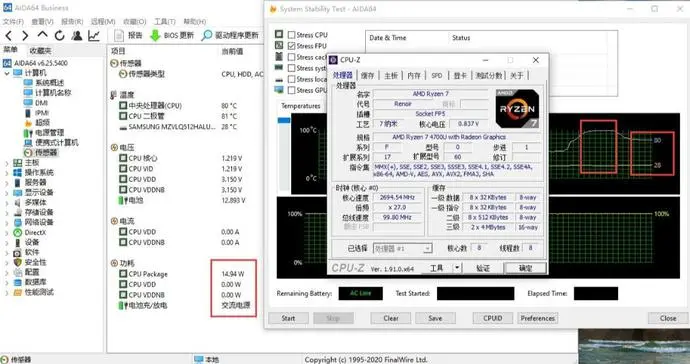Click the CPUID button
Image resolution: width=690 pixels, height=364 pixels.
pyautogui.click(x=492, y=318)
